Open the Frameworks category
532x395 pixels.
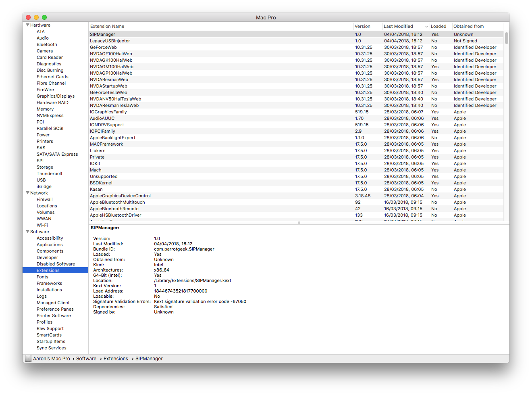pyautogui.click(x=49, y=283)
